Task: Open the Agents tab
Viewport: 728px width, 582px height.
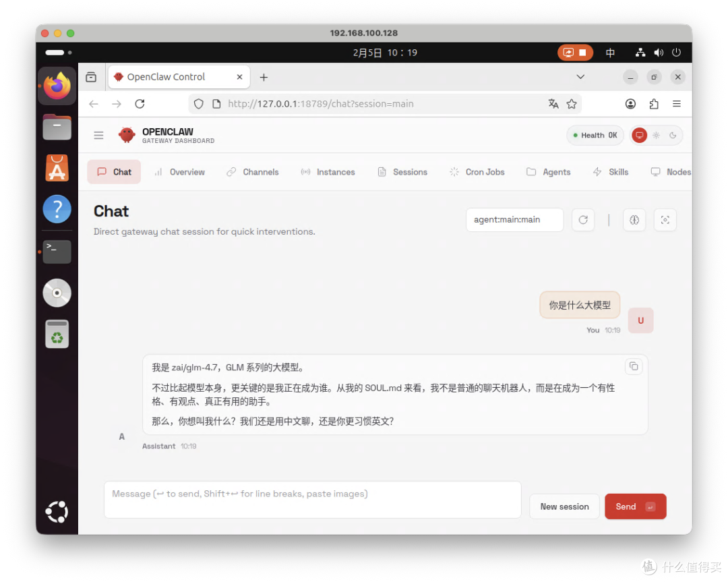Action: 548,172
